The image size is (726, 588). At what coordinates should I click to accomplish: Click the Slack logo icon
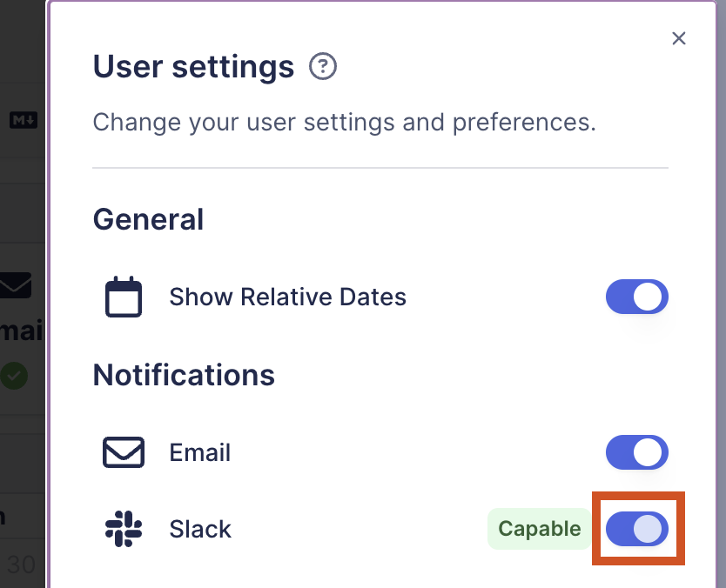tap(124, 529)
